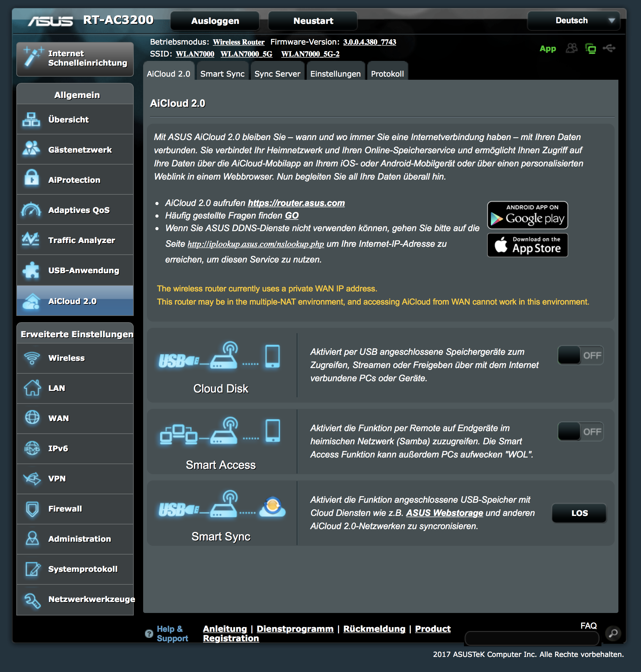The width and height of the screenshot is (641, 672).
Task: Click the Firewall shield icon
Action: (x=32, y=509)
